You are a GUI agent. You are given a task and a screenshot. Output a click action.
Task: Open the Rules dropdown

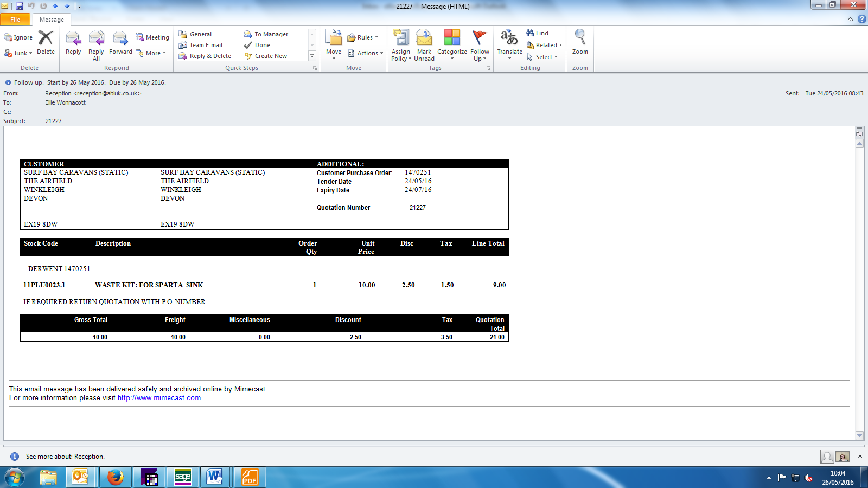363,37
